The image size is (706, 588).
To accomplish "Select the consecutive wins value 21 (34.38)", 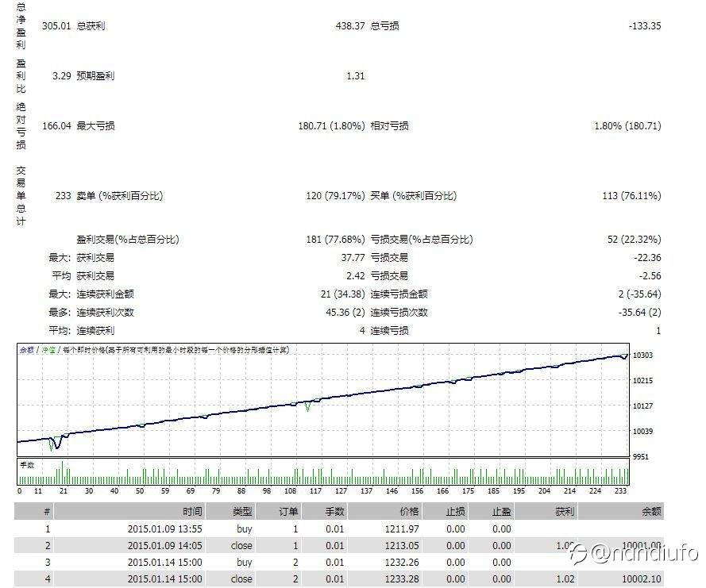I will tap(342, 294).
